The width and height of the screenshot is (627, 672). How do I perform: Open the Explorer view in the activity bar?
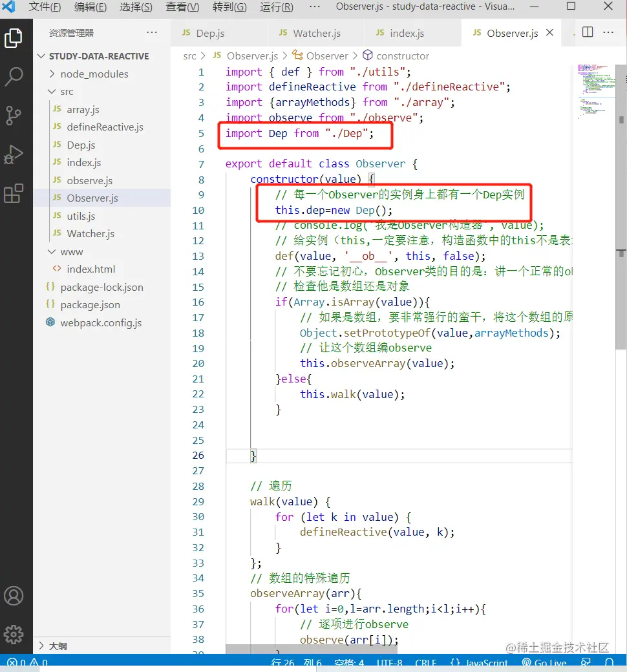click(x=14, y=38)
